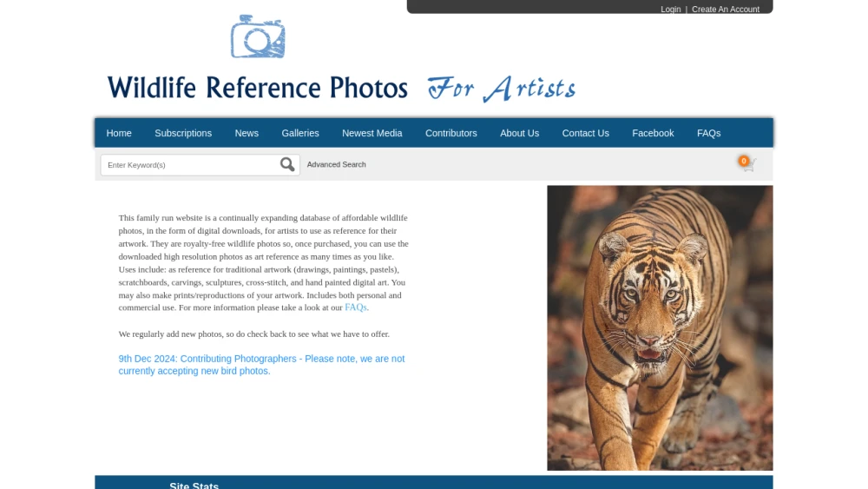Click the tiger photo on the homepage
The image size is (868, 489).
tap(660, 327)
